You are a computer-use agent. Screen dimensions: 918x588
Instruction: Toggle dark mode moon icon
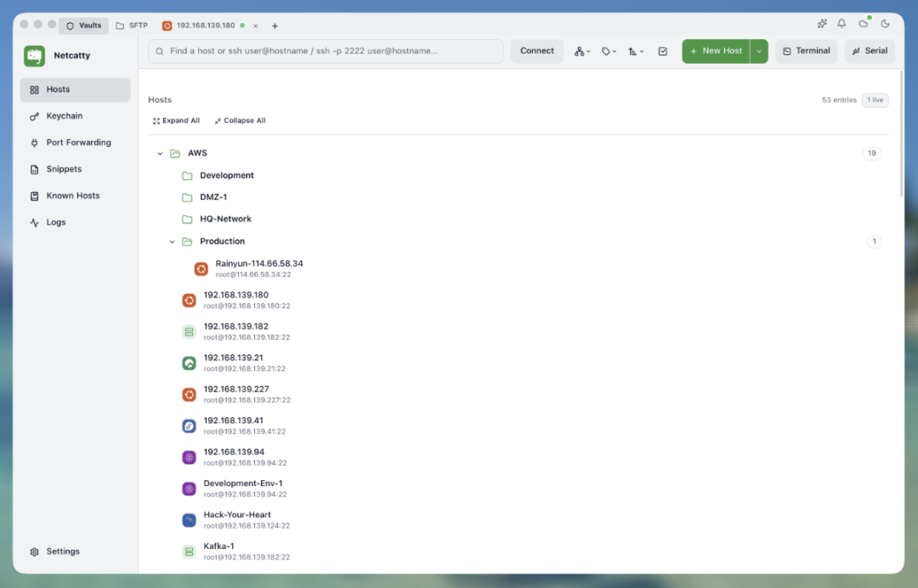885,24
